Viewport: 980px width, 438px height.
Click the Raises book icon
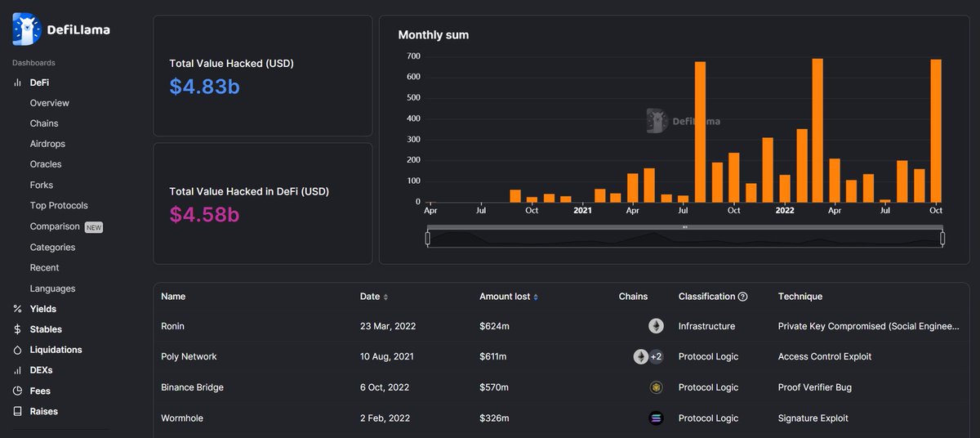point(17,411)
